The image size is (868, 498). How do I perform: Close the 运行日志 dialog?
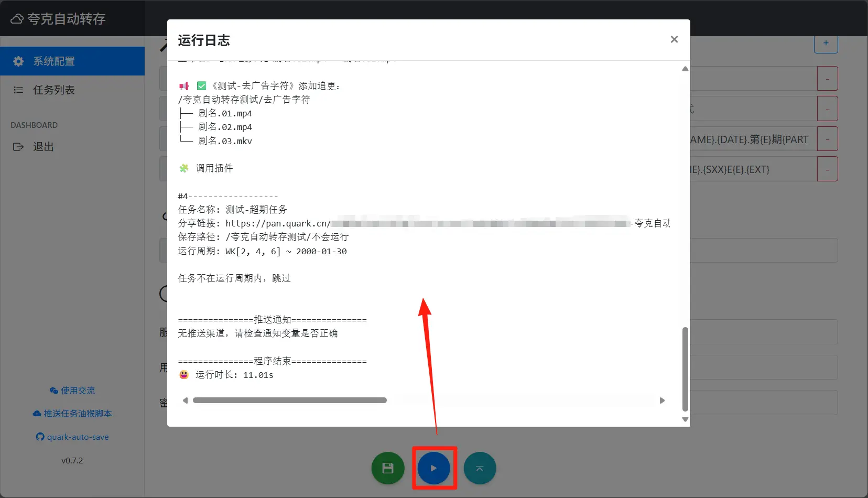(x=674, y=40)
